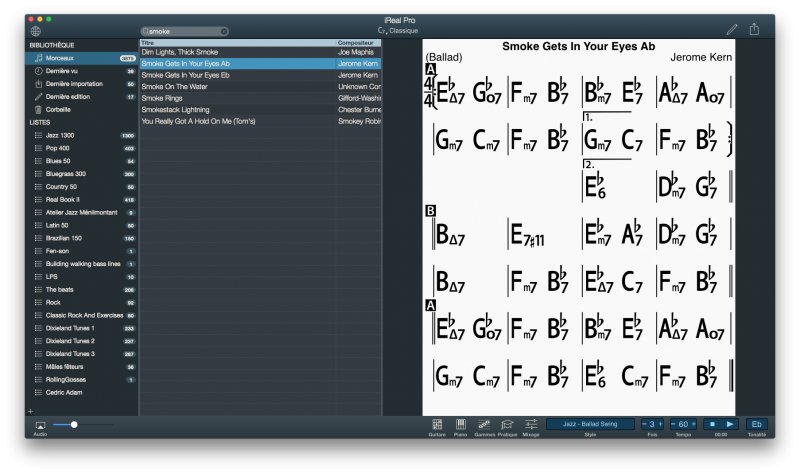Stop playback with the stop button
This screenshot has width=800, height=474.
[x=712, y=424]
